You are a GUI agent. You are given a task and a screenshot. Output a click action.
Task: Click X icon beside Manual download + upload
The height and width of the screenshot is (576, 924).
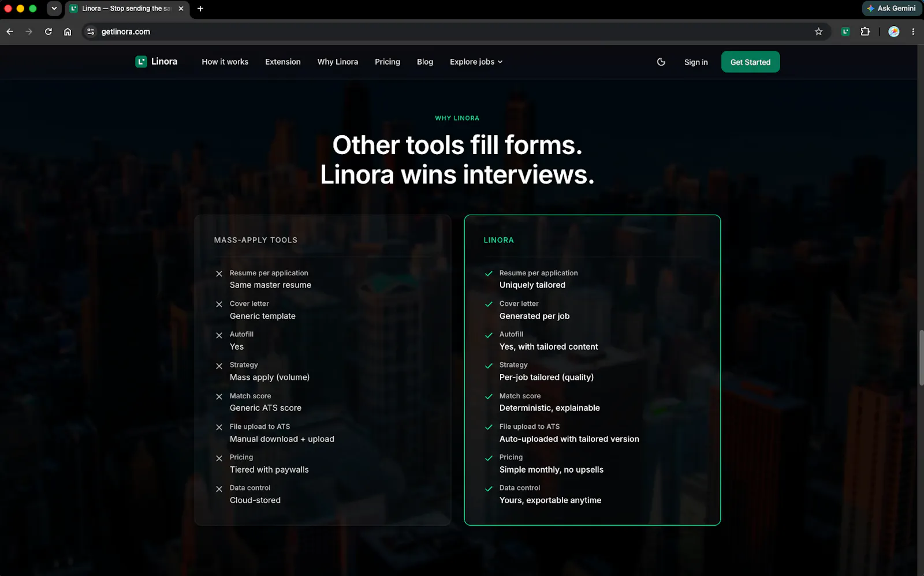[x=219, y=427]
